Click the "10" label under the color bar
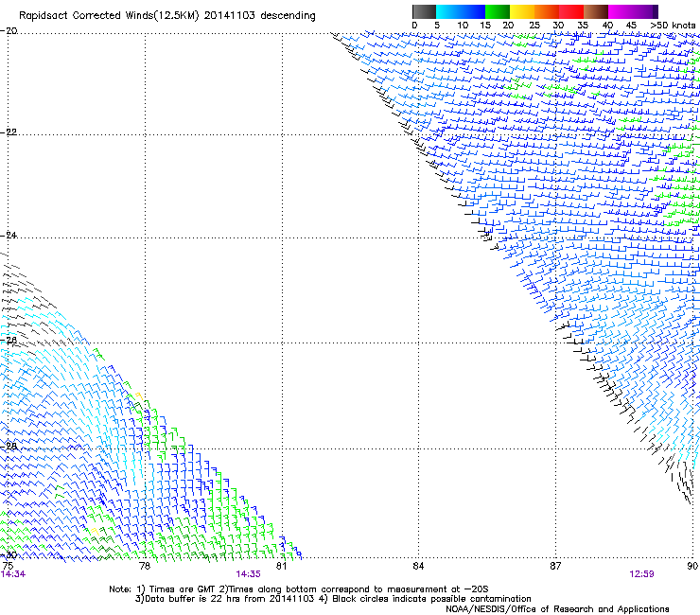The height and width of the screenshot is (615, 700). (463, 25)
